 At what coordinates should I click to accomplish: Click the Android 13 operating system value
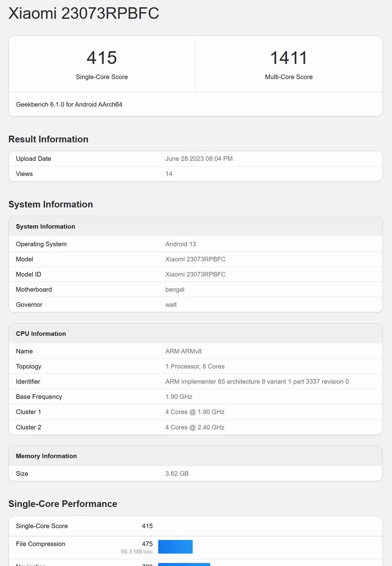click(180, 244)
